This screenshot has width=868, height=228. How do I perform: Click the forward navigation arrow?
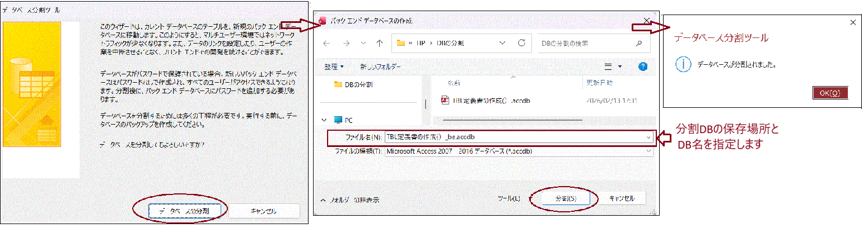click(x=346, y=43)
